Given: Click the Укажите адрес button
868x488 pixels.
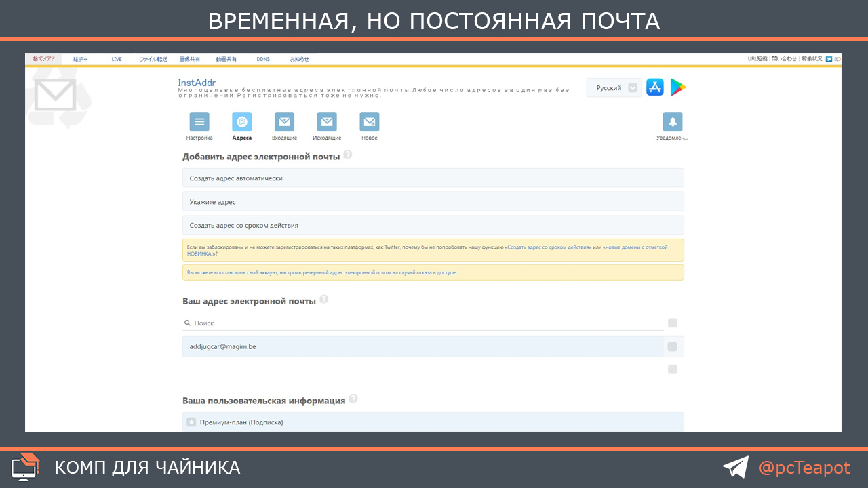Looking at the screenshot, I should pos(433,201).
